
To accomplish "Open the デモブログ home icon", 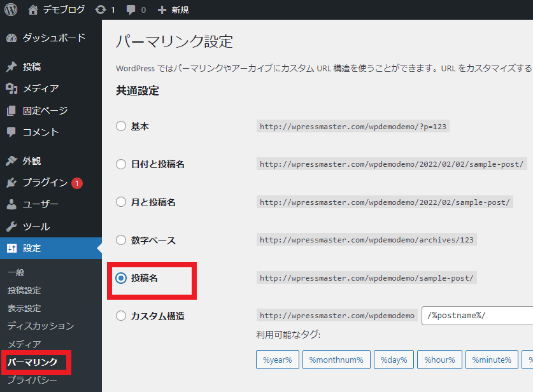I will pyautogui.click(x=33, y=10).
